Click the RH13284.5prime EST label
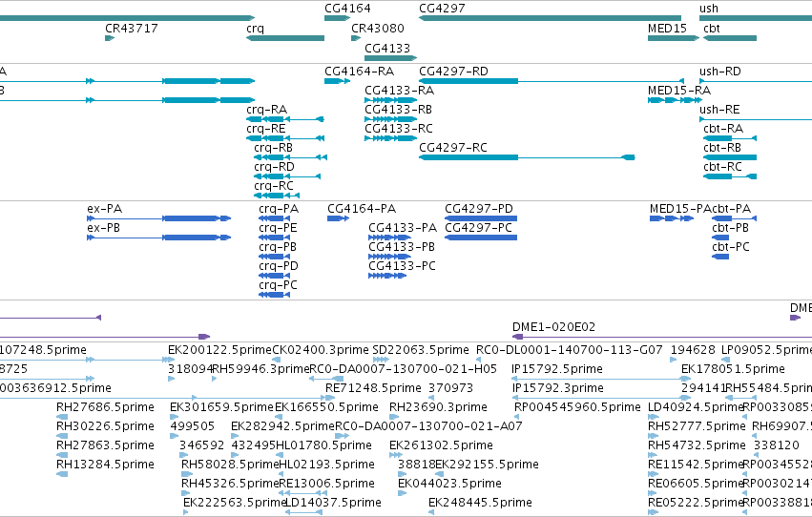Screen dimensions: 812x517 pyautogui.click(x=106, y=465)
